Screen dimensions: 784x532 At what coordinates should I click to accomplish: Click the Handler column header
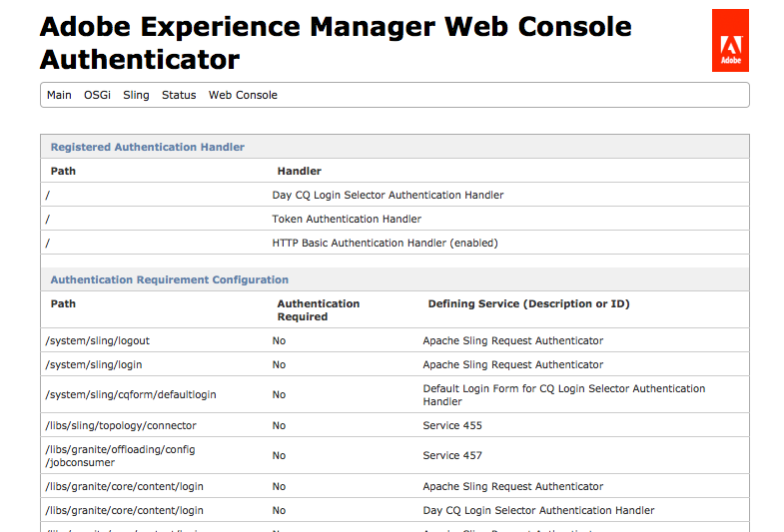click(299, 171)
